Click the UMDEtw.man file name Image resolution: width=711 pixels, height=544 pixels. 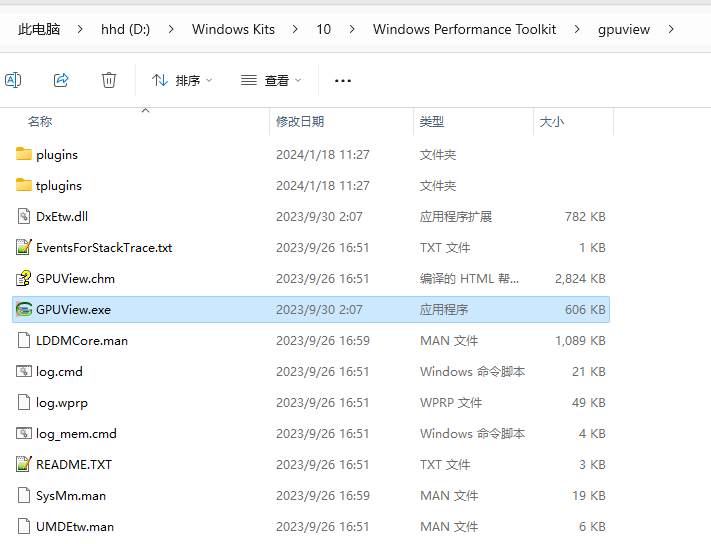click(75, 527)
